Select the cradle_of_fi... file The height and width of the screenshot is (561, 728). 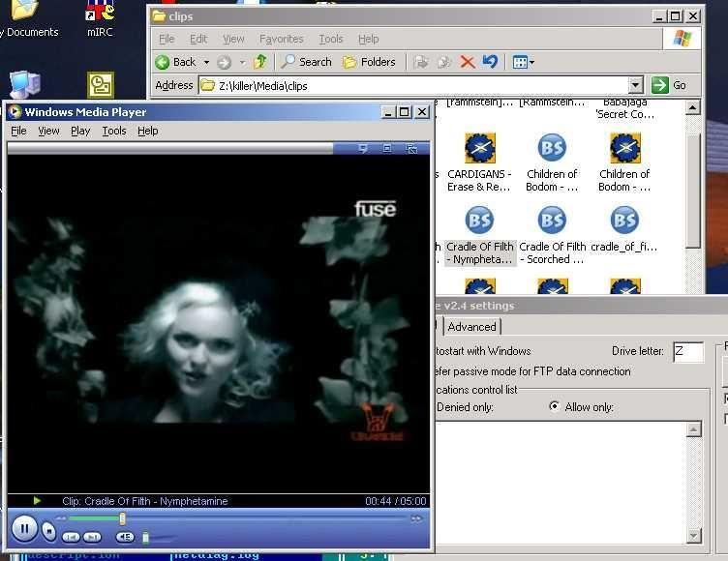[x=624, y=229]
